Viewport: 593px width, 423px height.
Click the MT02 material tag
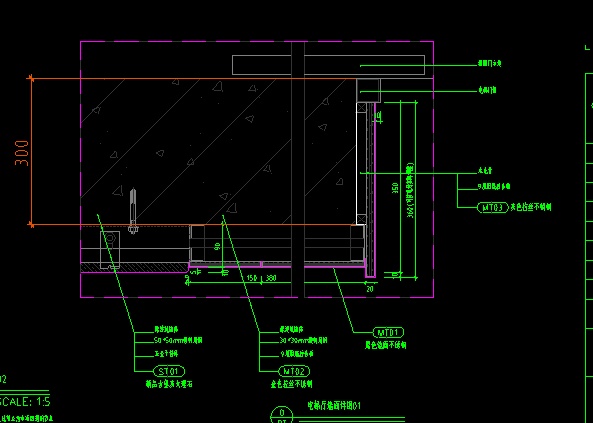294,371
